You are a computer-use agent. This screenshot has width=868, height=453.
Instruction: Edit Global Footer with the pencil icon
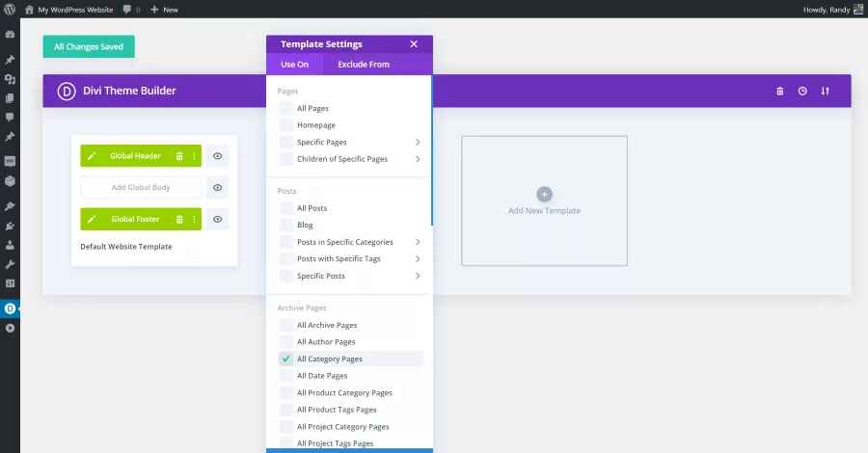[x=92, y=219]
